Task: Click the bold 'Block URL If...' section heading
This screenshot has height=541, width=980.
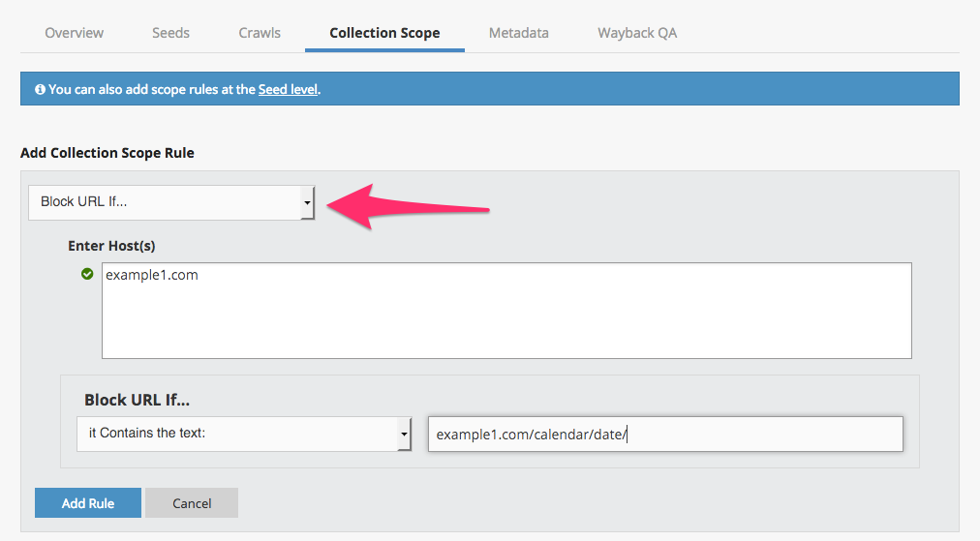Action: tap(135, 400)
